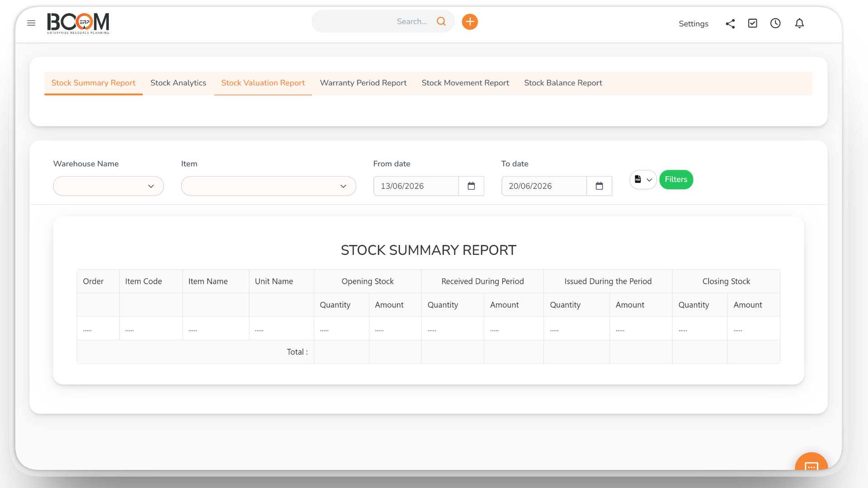Open the From date calendar picker
868x488 pixels.
471,186
